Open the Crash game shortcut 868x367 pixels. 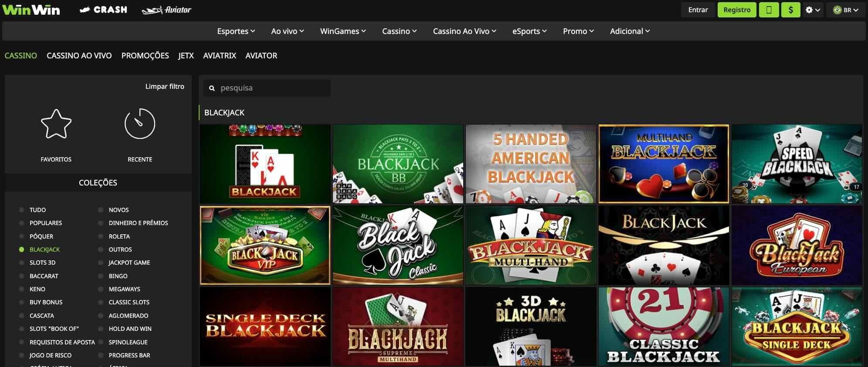(103, 10)
